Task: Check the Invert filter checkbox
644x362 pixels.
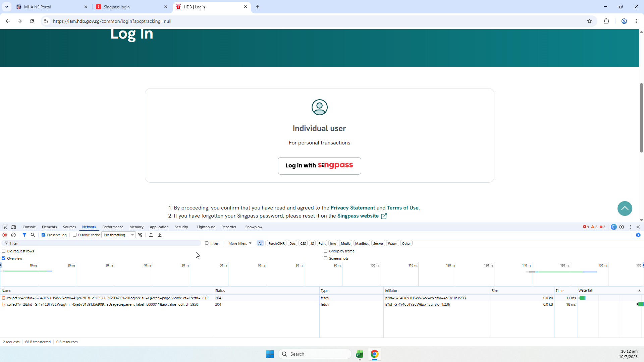Action: [x=207, y=243]
